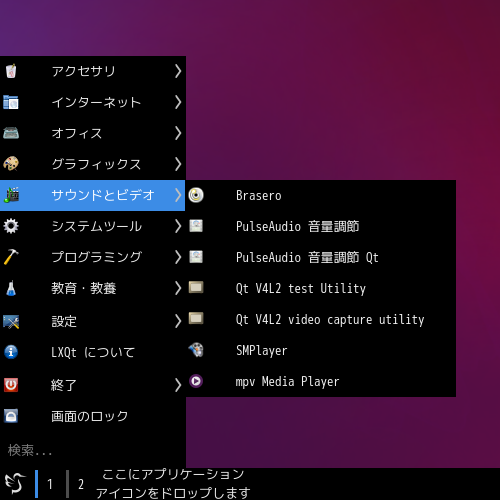Screen dimensions: 500x500
Task: Select the オフィス menu entry
Action: point(93,133)
